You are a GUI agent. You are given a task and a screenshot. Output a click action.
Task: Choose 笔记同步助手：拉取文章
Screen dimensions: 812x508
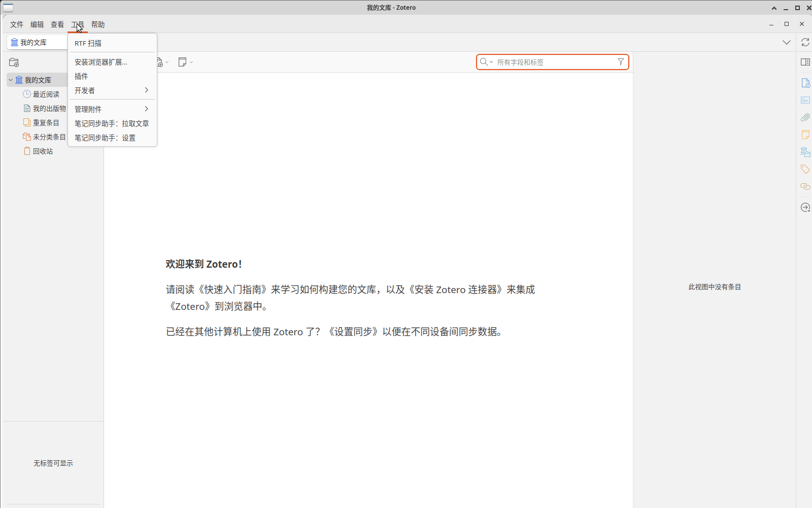(112, 123)
